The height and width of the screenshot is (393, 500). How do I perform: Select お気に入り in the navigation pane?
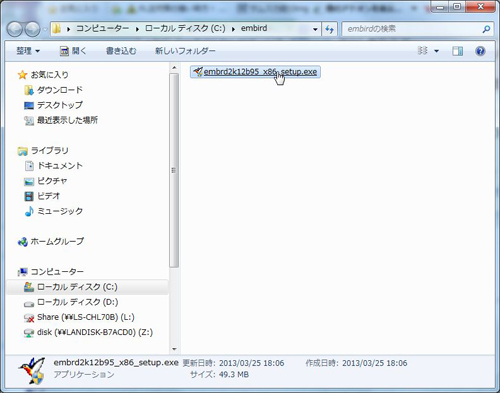[x=49, y=75]
